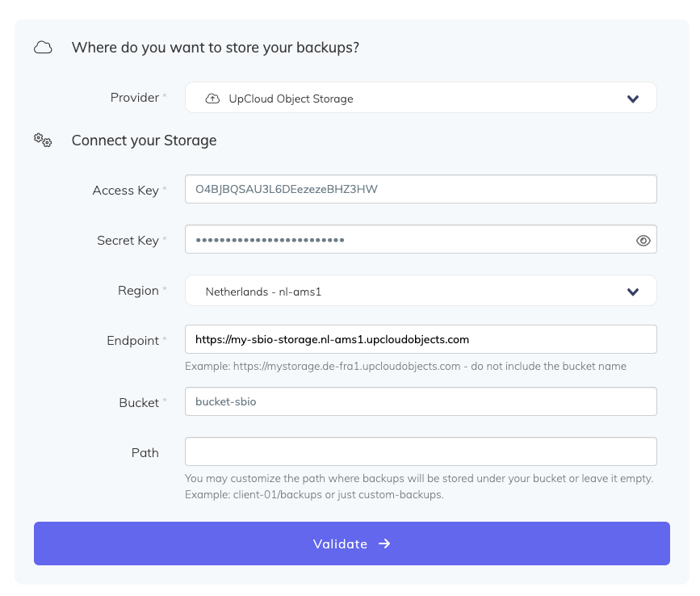Screen dimensions: 700x596
Task: Open the Provider dropdown chevron
Action: coord(632,99)
